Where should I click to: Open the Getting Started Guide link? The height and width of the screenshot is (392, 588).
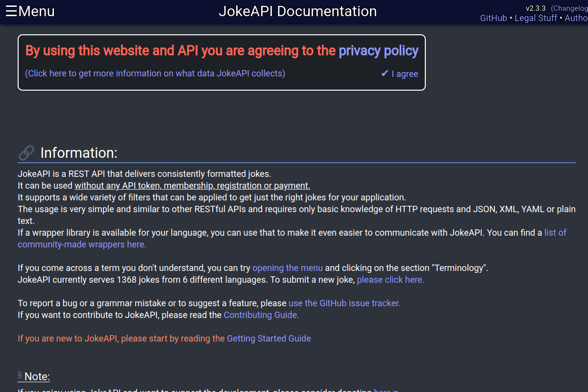point(269,339)
